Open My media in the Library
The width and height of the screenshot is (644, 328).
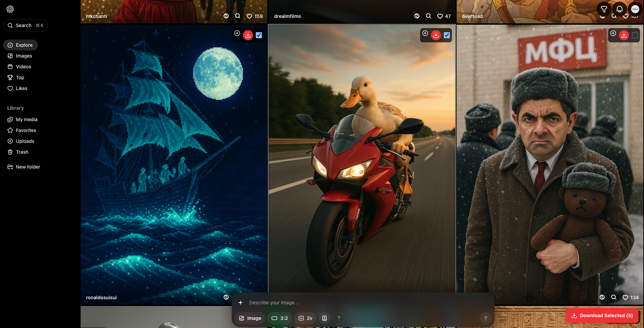[x=26, y=119]
